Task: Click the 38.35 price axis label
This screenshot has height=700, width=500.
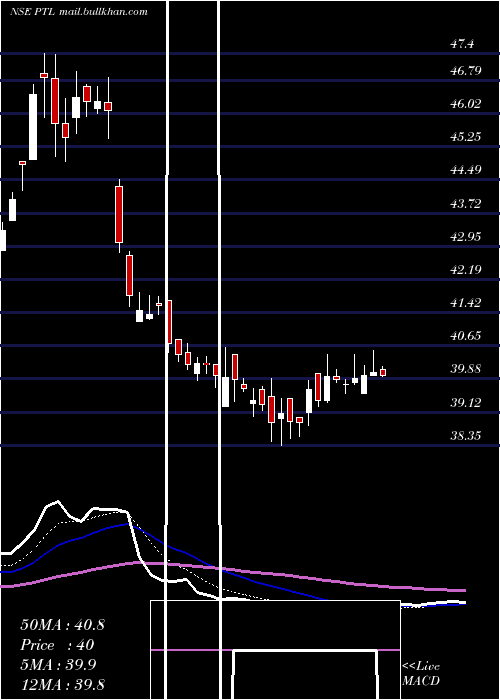Action: click(466, 435)
